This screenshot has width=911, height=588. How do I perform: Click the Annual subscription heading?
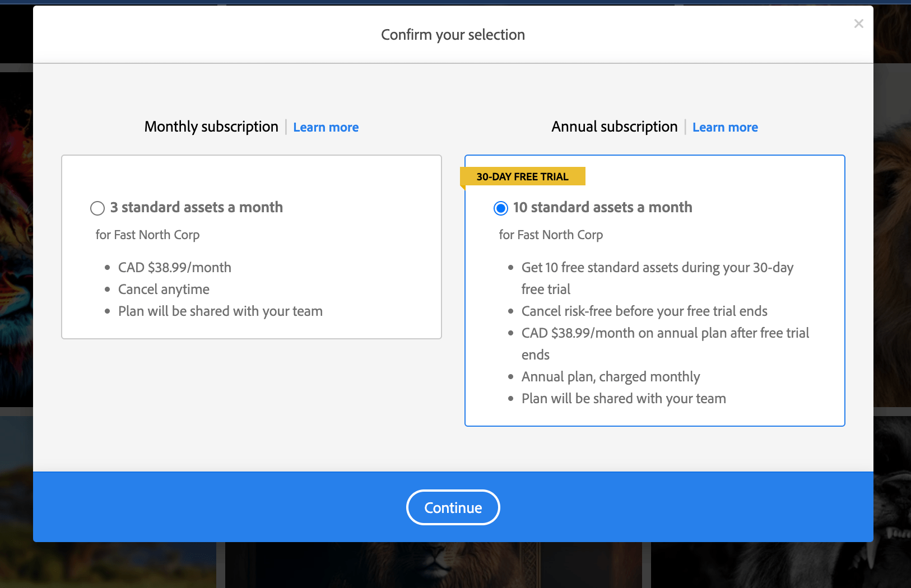click(614, 127)
